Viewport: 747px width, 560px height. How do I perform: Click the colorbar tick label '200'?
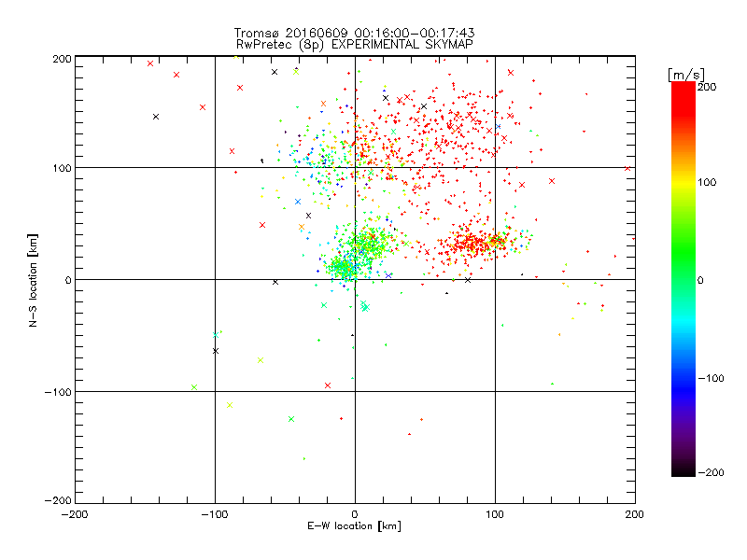point(707,87)
